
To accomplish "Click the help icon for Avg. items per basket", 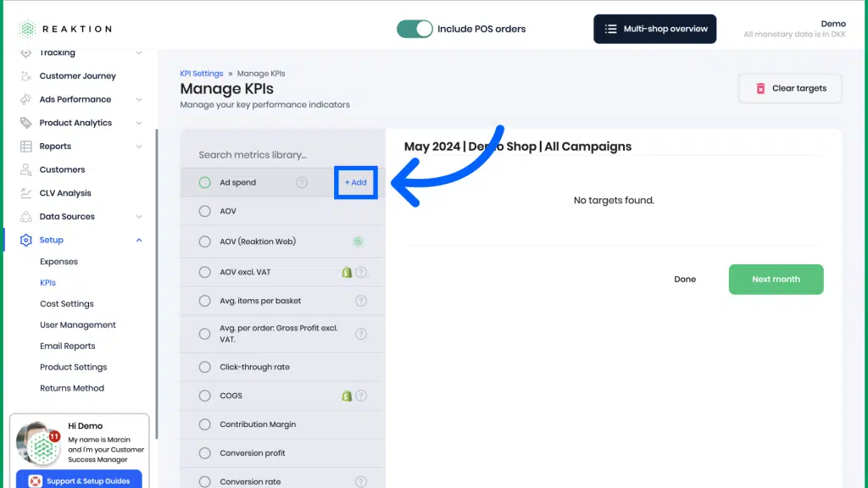I will tap(361, 301).
